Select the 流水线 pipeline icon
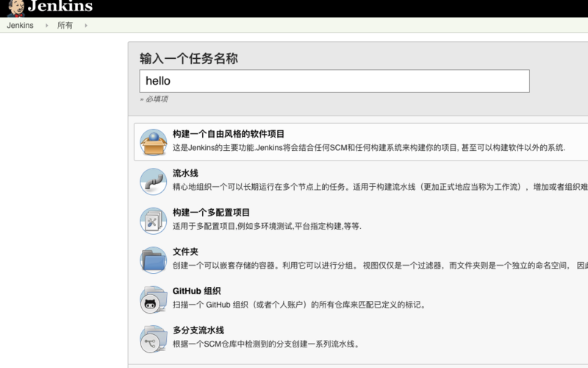 pos(154,181)
